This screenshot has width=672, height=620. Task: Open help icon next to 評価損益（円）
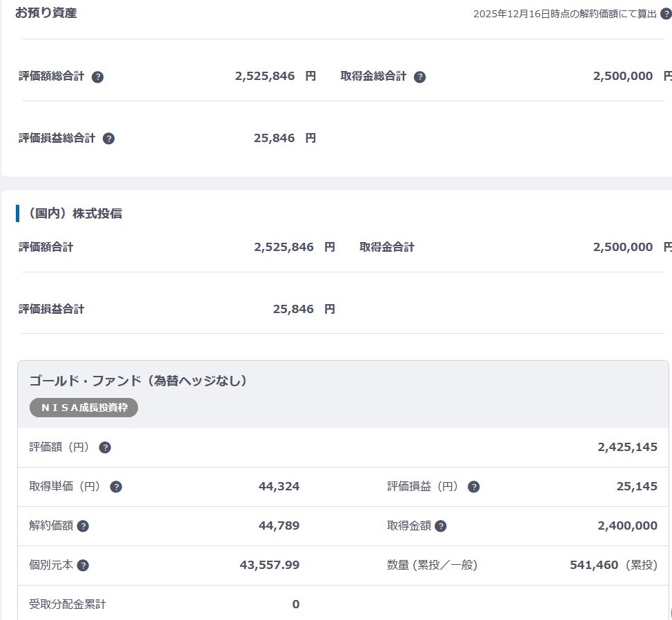[473, 487]
